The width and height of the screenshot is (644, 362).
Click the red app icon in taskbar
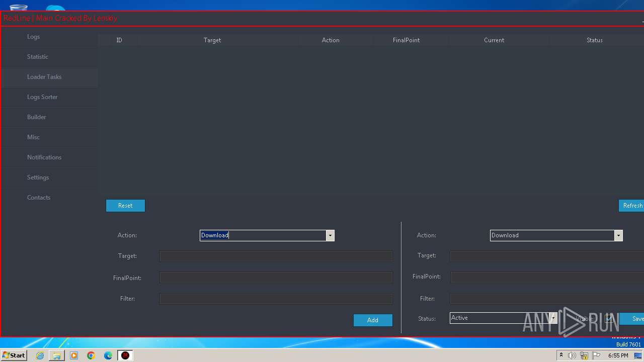point(125,355)
